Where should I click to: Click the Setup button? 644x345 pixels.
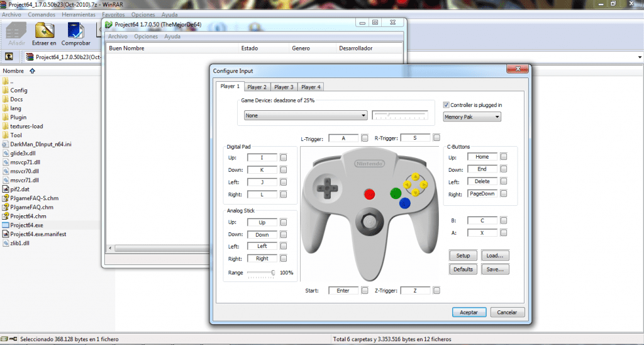pos(463,256)
